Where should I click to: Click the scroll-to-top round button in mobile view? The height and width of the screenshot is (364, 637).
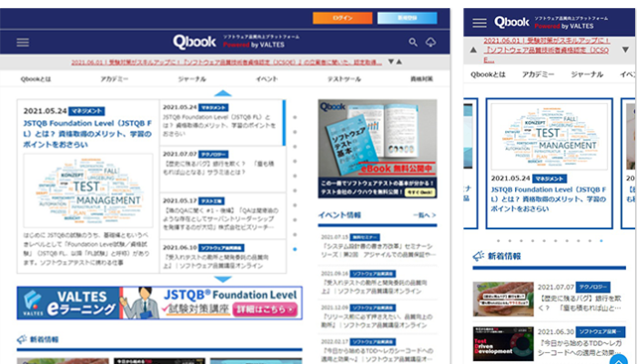pyautogui.click(x=619, y=359)
